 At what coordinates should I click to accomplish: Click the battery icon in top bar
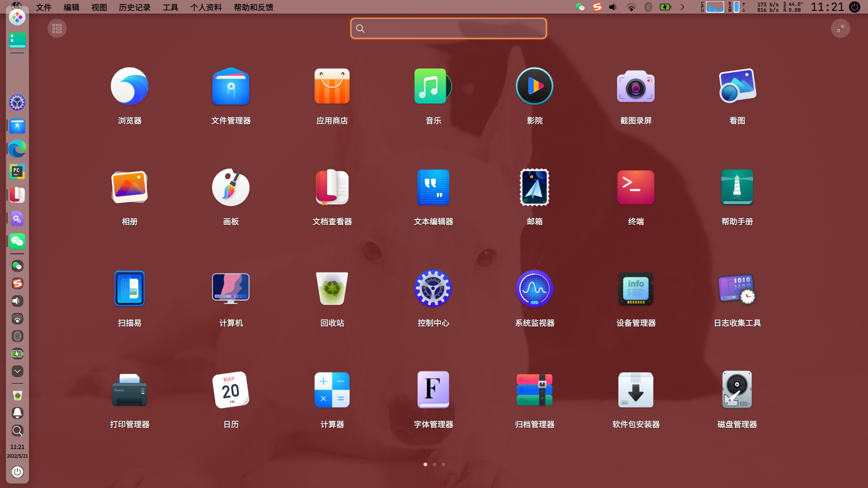(665, 7)
